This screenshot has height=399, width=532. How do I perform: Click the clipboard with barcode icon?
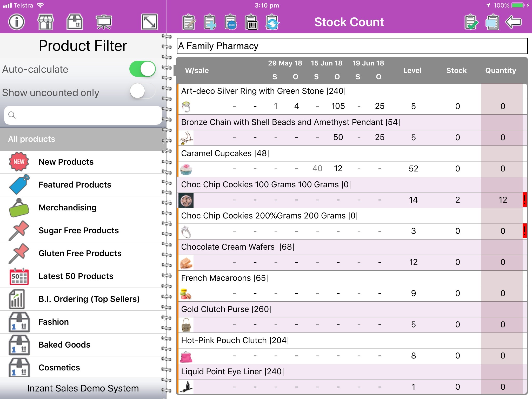pyautogui.click(x=251, y=22)
